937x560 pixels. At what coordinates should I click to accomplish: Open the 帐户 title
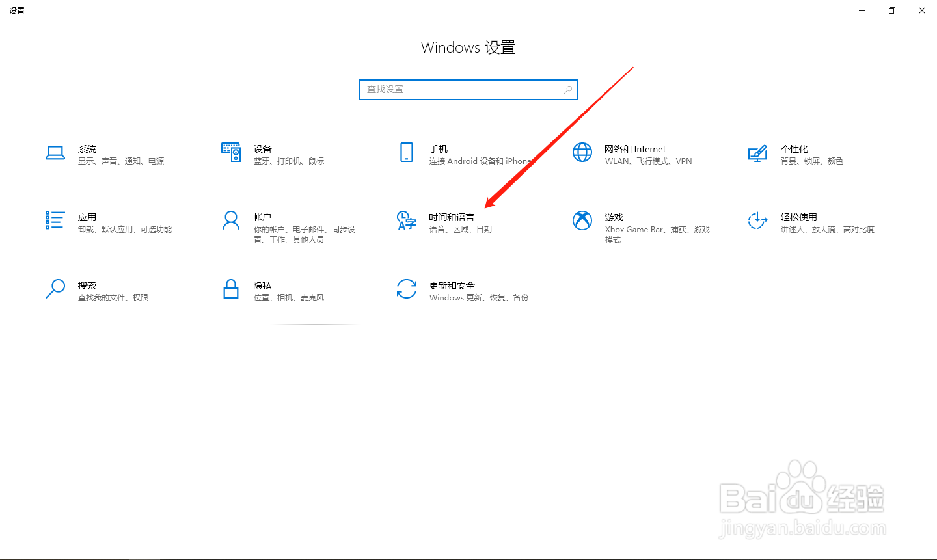[x=262, y=217]
